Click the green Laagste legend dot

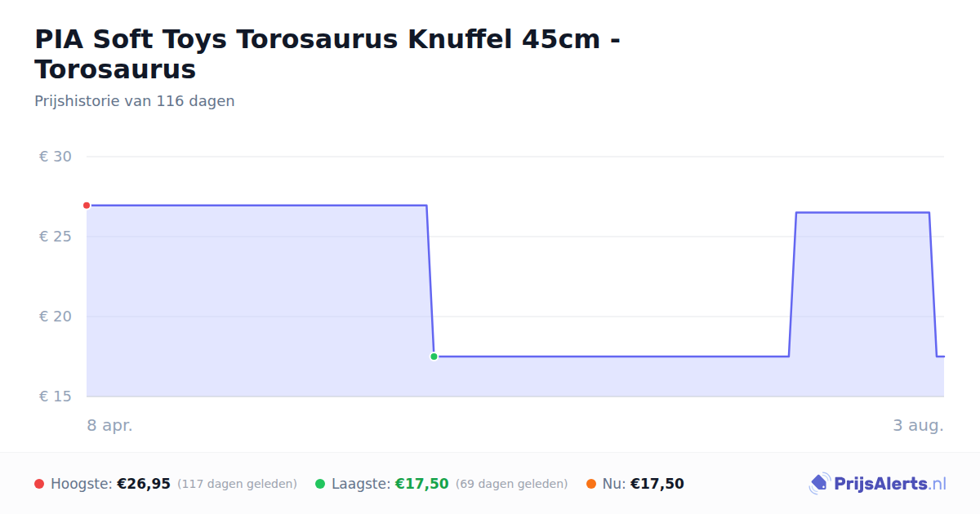[320, 484]
